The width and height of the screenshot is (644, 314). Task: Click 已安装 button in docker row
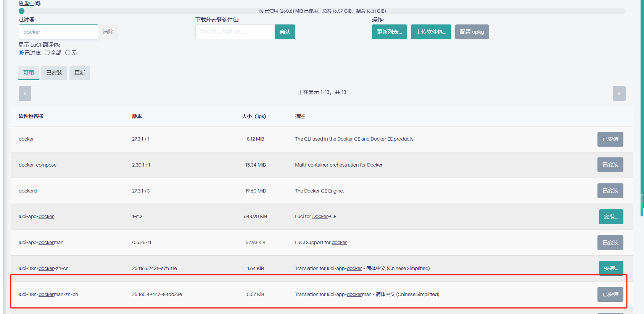pyautogui.click(x=610, y=139)
